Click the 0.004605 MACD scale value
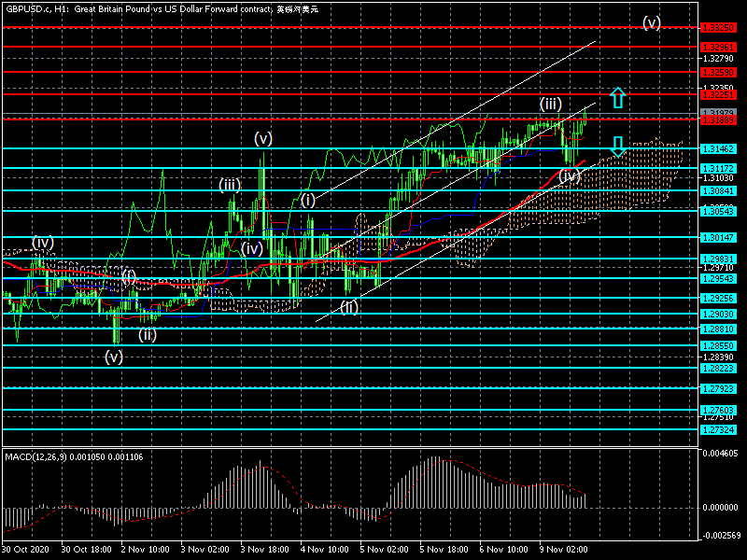This screenshot has height=560, width=747. 721,453
